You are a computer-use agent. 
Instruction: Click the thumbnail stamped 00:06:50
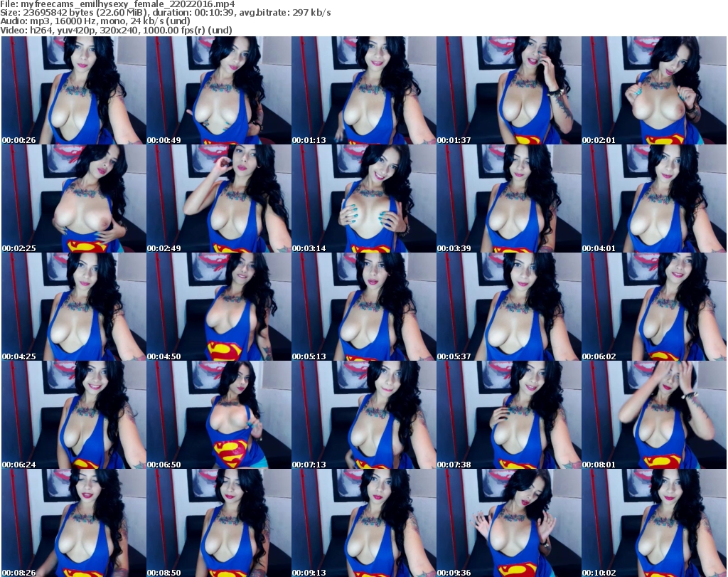click(219, 415)
